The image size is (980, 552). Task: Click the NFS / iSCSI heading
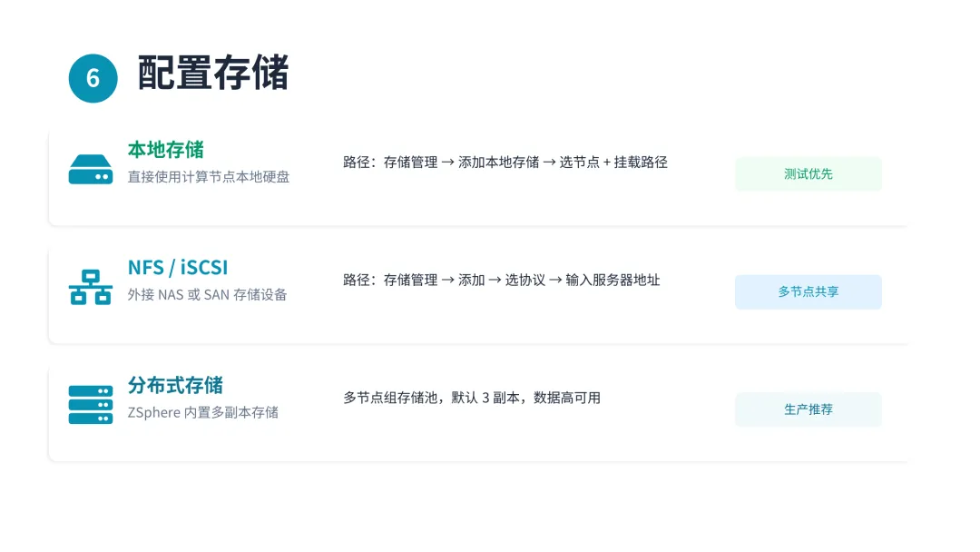tap(178, 268)
